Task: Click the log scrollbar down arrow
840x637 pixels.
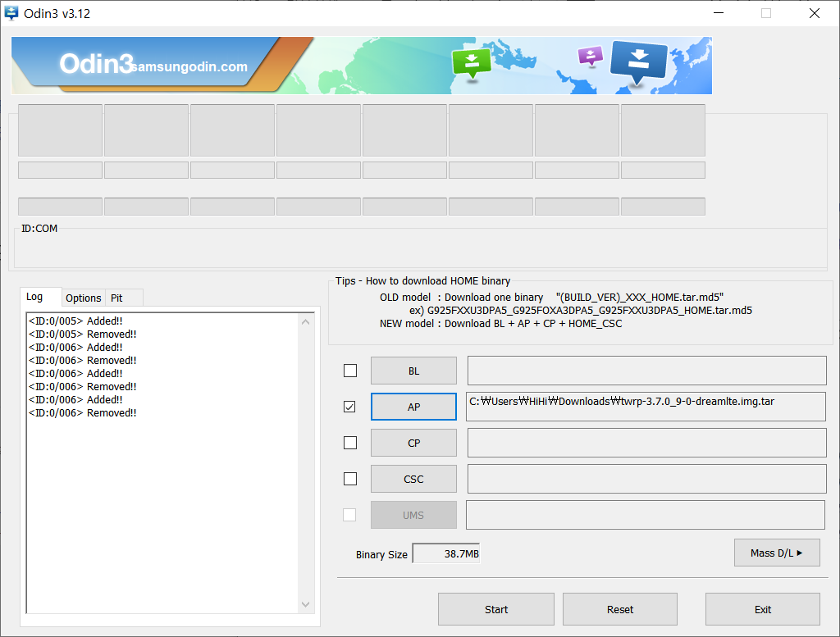Action: (305, 604)
